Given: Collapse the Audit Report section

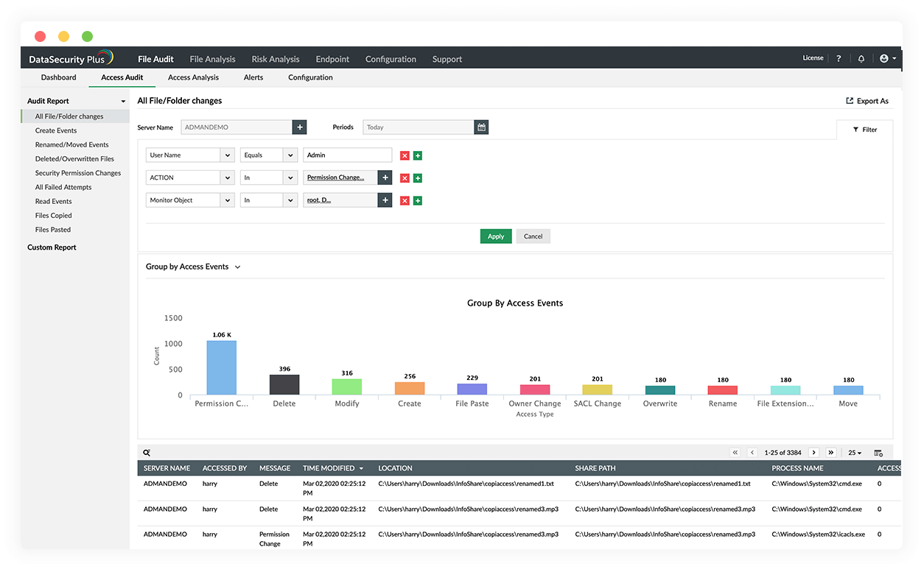Looking at the screenshot, I should (123, 102).
